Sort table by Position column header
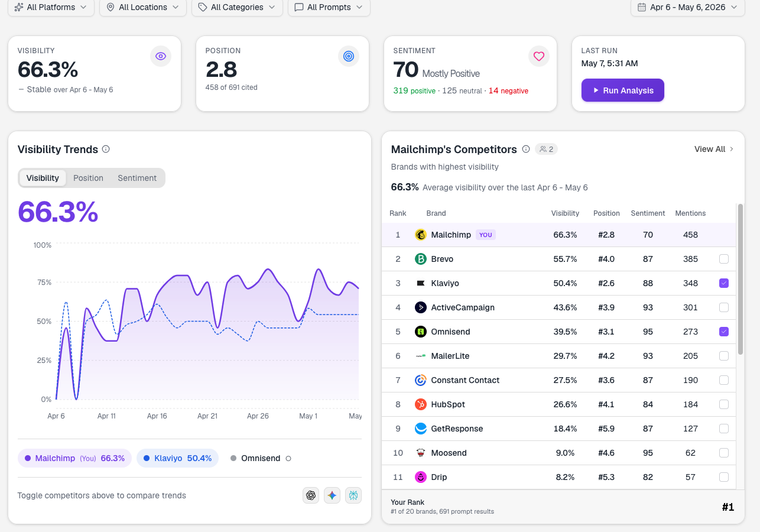760x532 pixels. pyautogui.click(x=606, y=213)
